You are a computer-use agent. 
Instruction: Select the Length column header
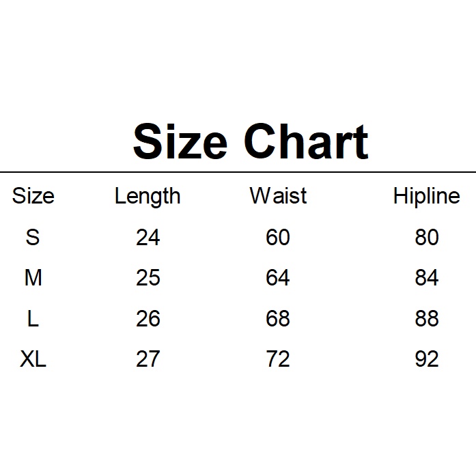tap(148, 197)
